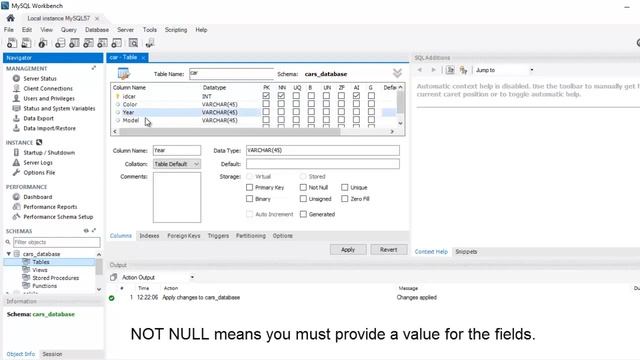This screenshot has width=640, height=360.
Task: Toggle AI checkbox for idcar row
Action: tap(356, 96)
